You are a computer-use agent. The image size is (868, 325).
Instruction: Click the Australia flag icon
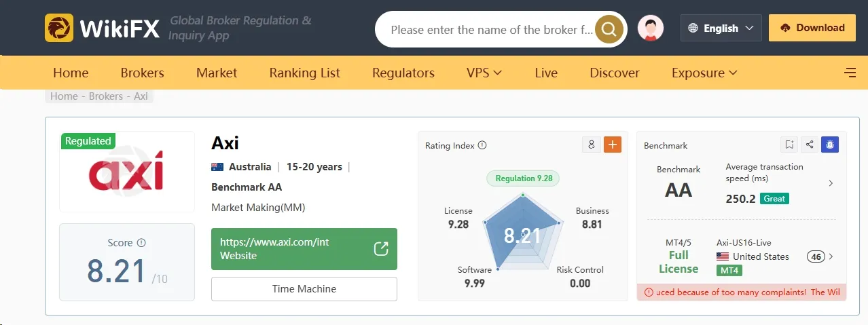click(x=217, y=167)
